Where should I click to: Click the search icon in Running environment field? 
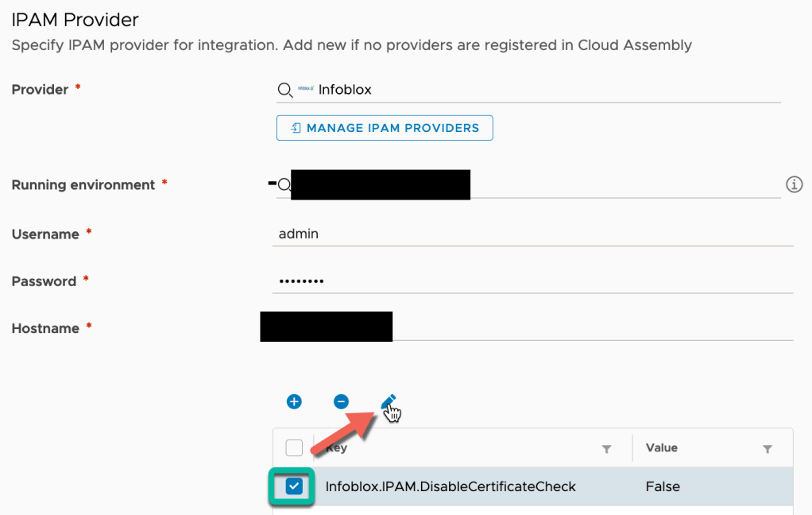pyautogui.click(x=284, y=184)
